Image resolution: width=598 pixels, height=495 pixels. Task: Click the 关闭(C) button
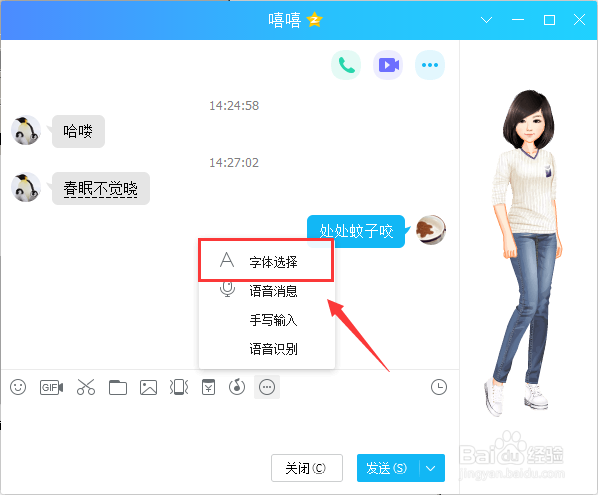(307, 468)
